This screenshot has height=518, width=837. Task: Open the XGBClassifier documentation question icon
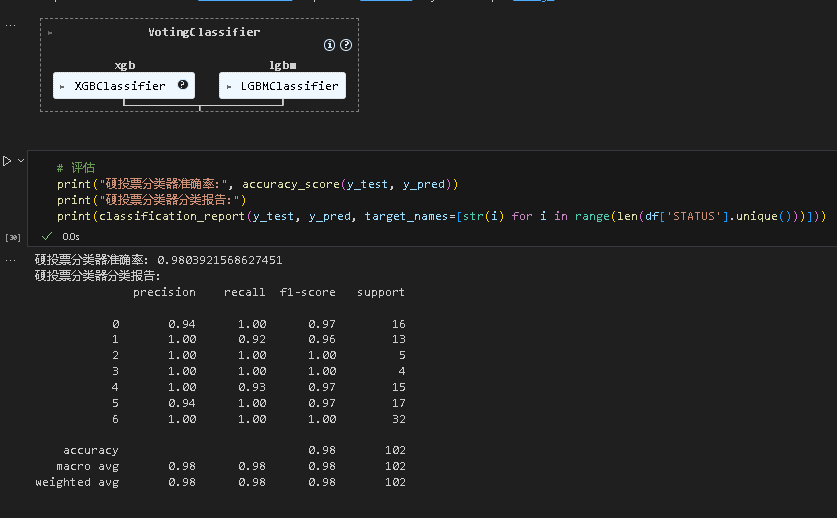point(183,84)
